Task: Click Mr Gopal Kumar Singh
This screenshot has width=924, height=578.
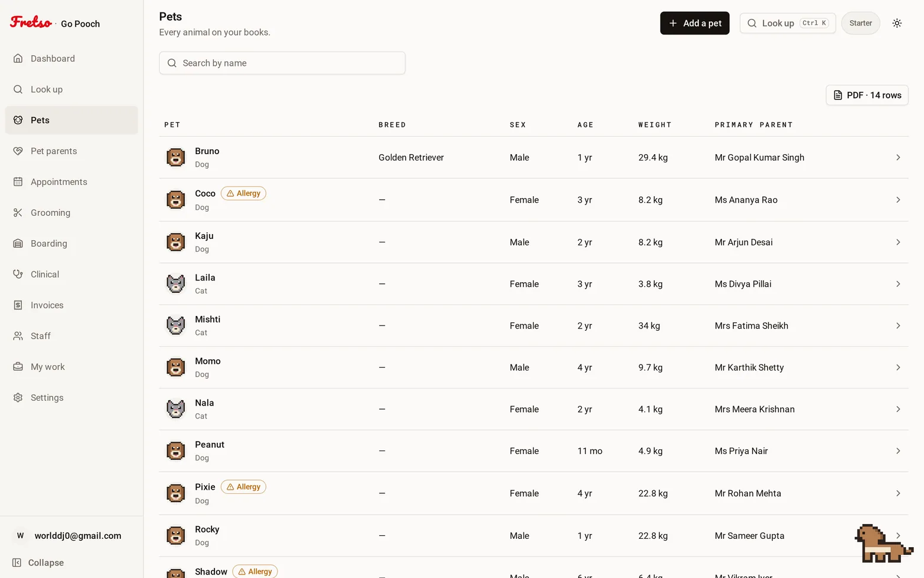Action: pos(759,158)
